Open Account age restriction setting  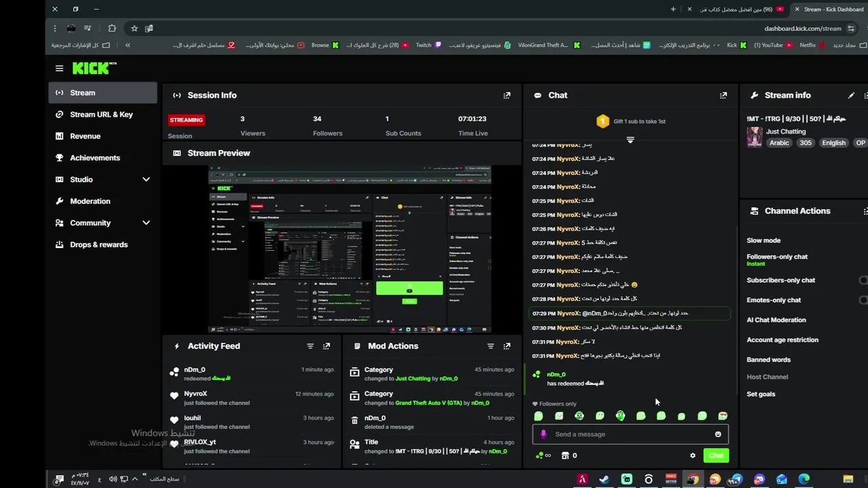coord(783,340)
